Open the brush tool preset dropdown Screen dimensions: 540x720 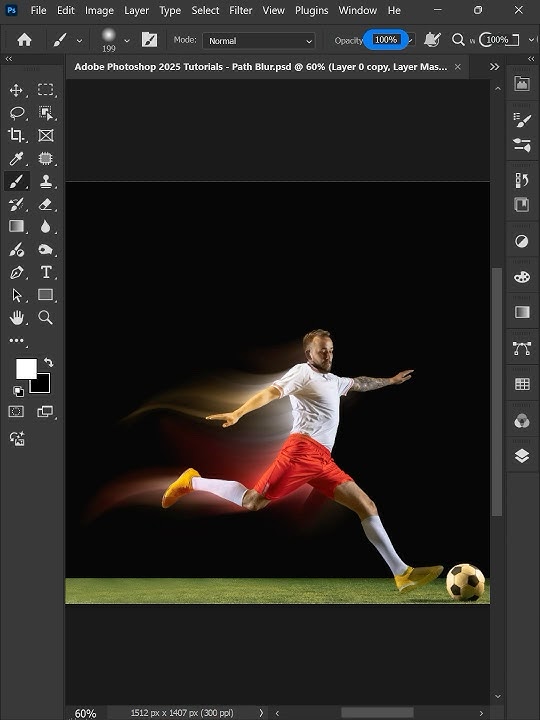point(79,41)
